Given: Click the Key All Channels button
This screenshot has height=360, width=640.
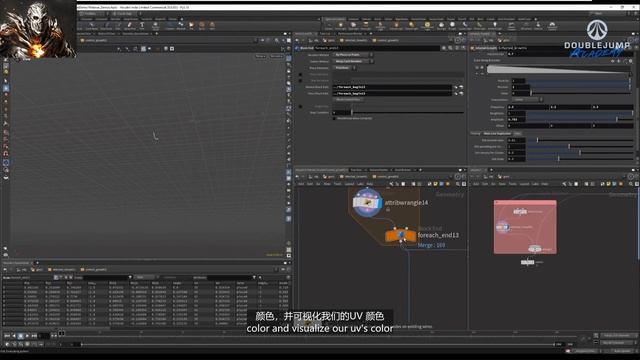Looking at the screenshot, I should pos(617,342).
